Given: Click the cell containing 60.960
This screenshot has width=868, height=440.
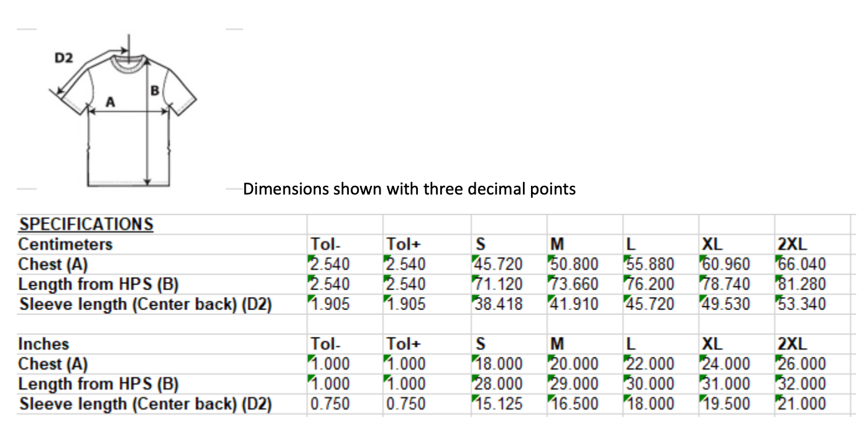Looking at the screenshot, I should [725, 265].
